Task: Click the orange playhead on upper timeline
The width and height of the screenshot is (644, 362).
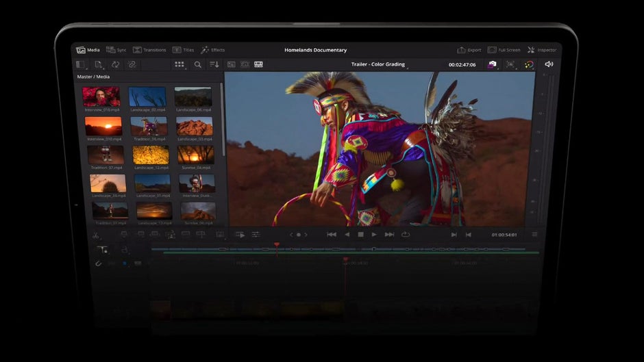Action: click(277, 244)
